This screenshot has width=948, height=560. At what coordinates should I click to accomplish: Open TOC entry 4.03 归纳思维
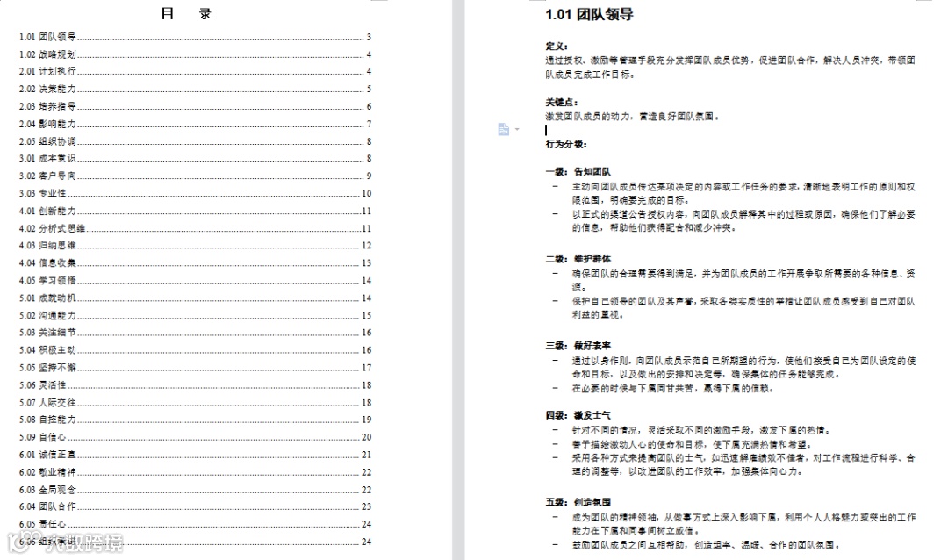(x=195, y=246)
